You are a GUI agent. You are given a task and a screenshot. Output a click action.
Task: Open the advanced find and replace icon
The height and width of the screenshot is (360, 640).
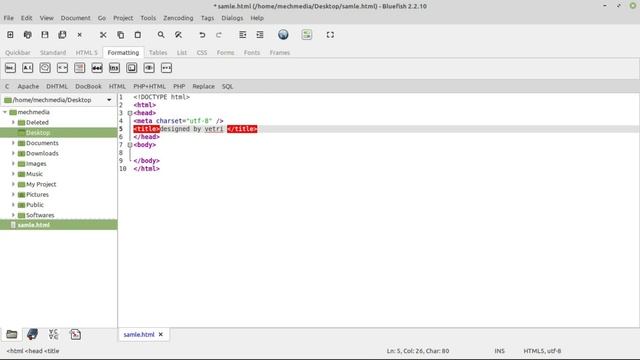pos(178,35)
